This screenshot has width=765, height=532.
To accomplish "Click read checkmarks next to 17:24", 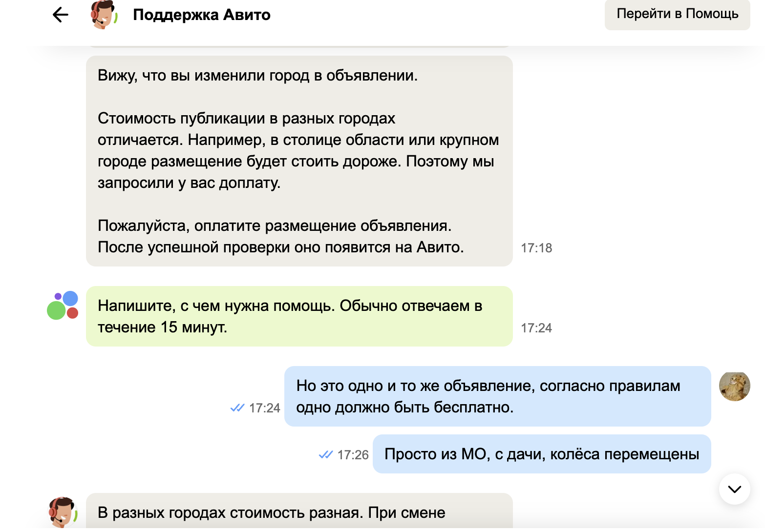I will (237, 408).
